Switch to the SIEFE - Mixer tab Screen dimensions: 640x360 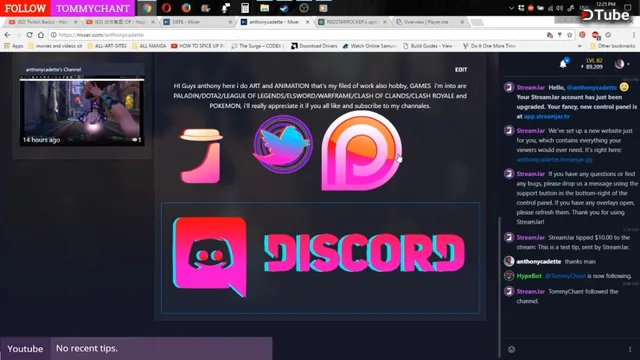coord(197,22)
